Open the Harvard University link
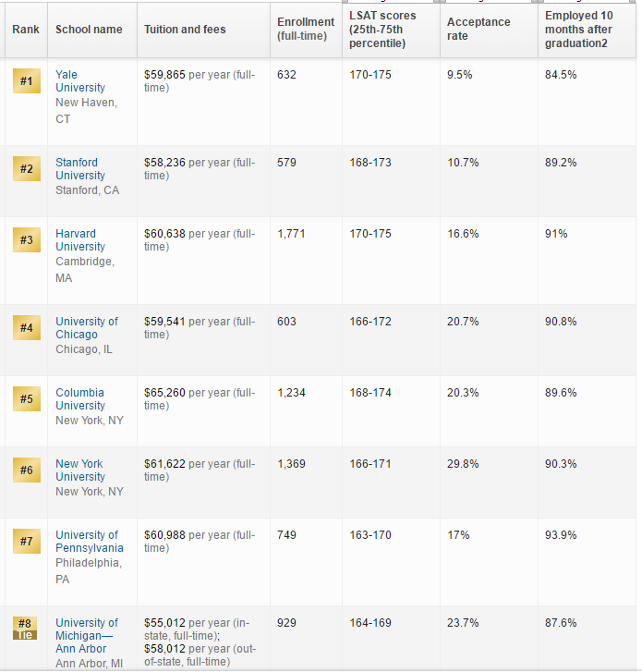This screenshot has height=672, width=642. click(79, 240)
